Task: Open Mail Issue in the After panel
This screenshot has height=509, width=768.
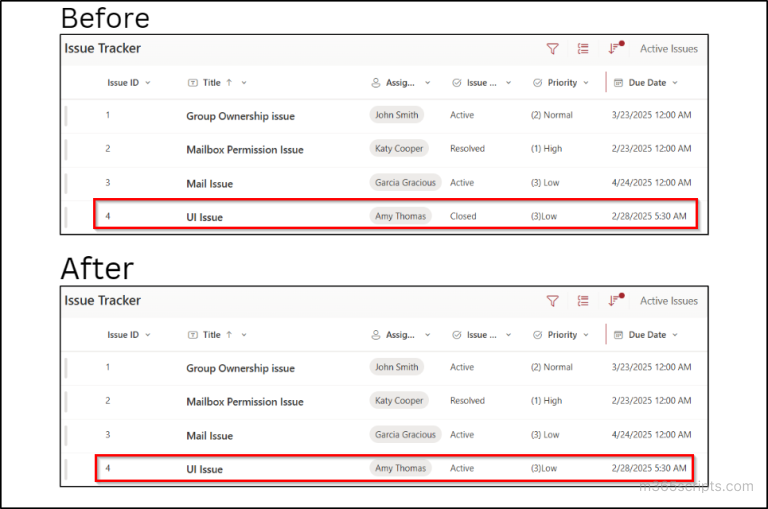Action: pos(210,436)
